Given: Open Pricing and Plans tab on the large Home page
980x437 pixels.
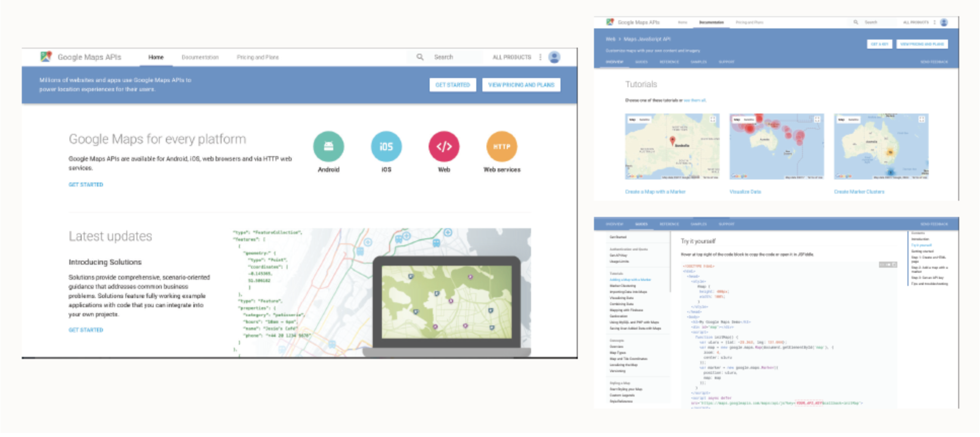Looking at the screenshot, I should [x=258, y=57].
